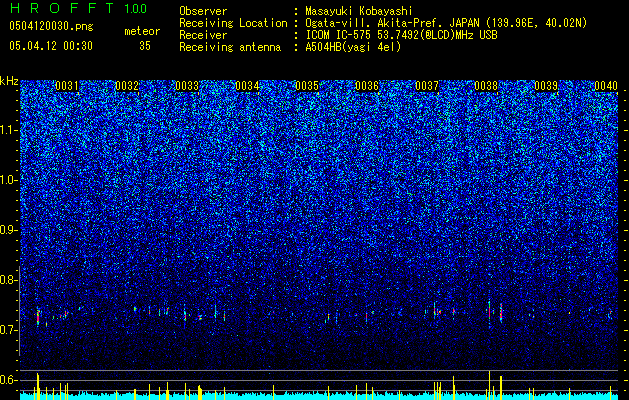Click the 0035 time marker
This screenshot has width=629, height=400.
[307, 86]
